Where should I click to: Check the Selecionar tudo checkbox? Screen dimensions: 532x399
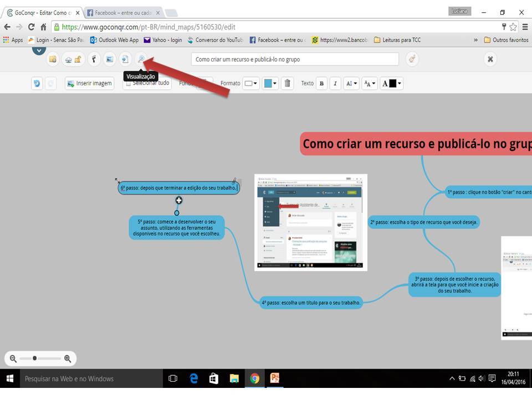[x=128, y=84]
